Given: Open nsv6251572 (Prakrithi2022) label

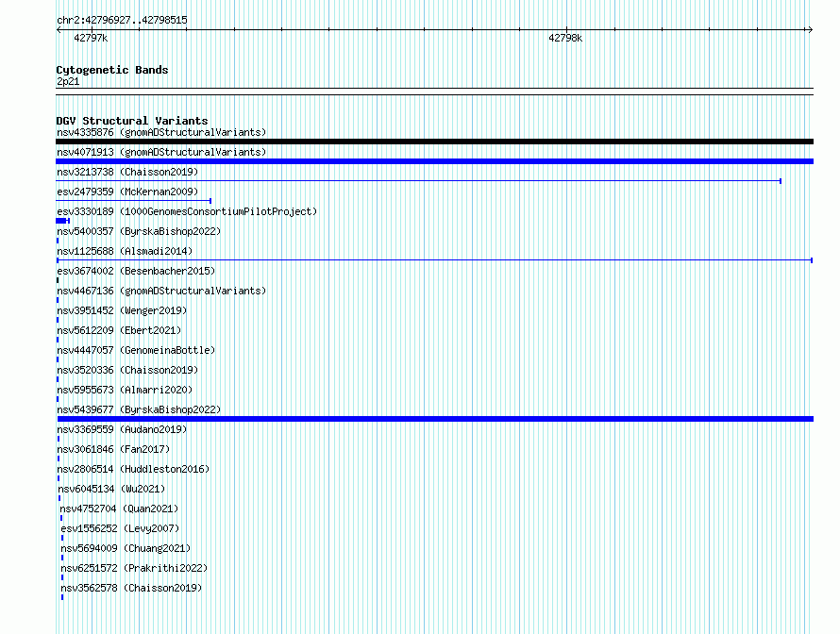Looking at the screenshot, I should 134,568.
